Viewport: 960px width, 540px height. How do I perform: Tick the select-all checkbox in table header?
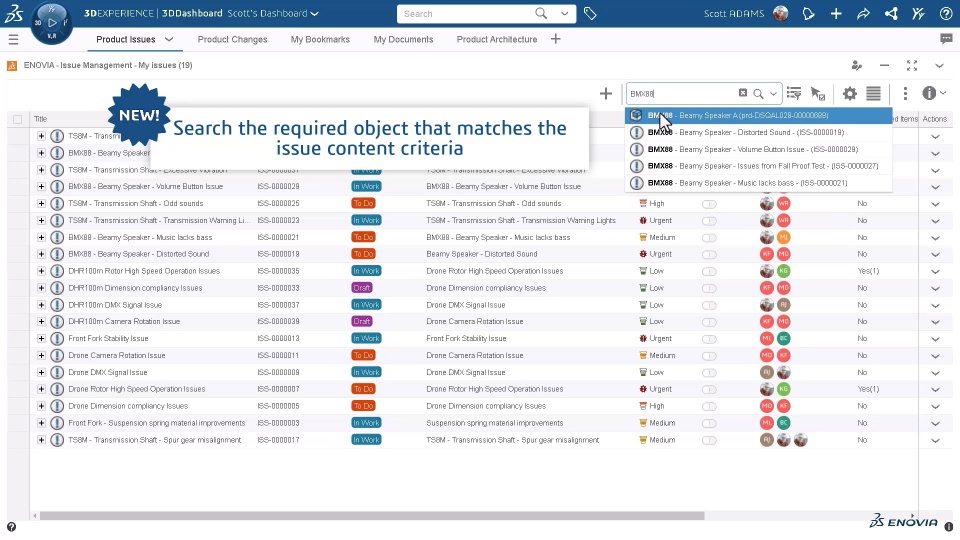tap(18, 119)
